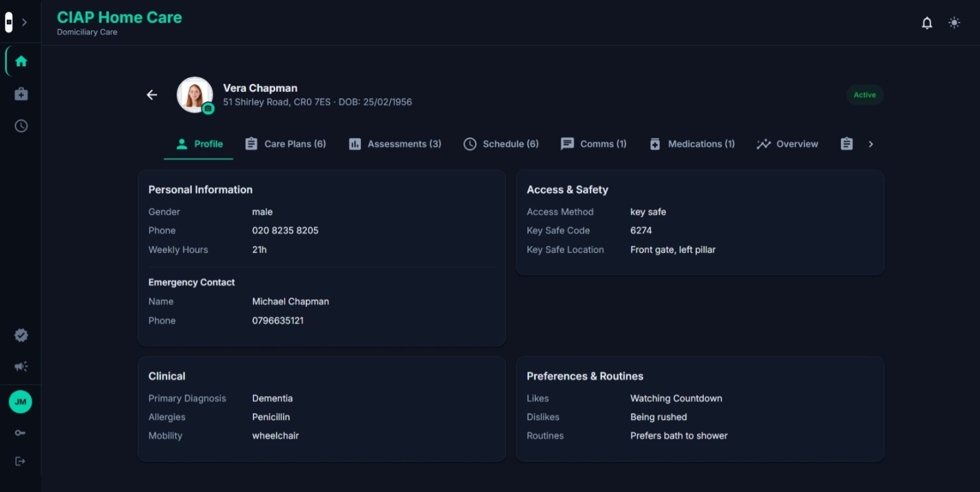980x492 pixels.
Task: Click the phone number 020 8235 8205
Action: click(285, 231)
